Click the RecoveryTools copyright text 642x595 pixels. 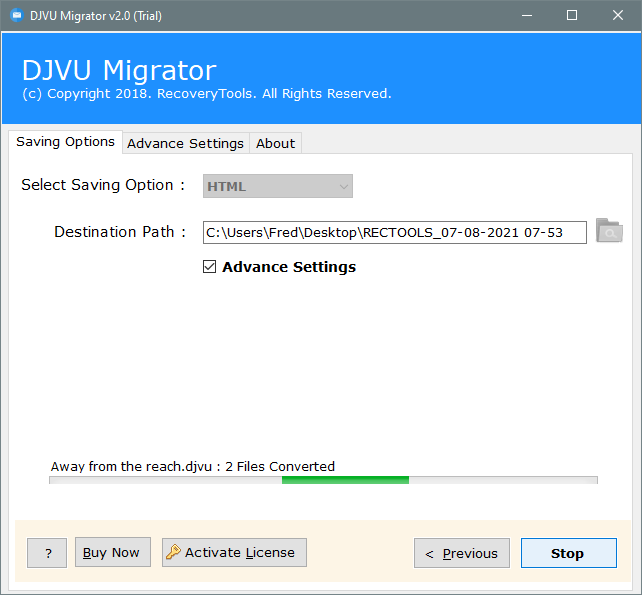tap(207, 94)
